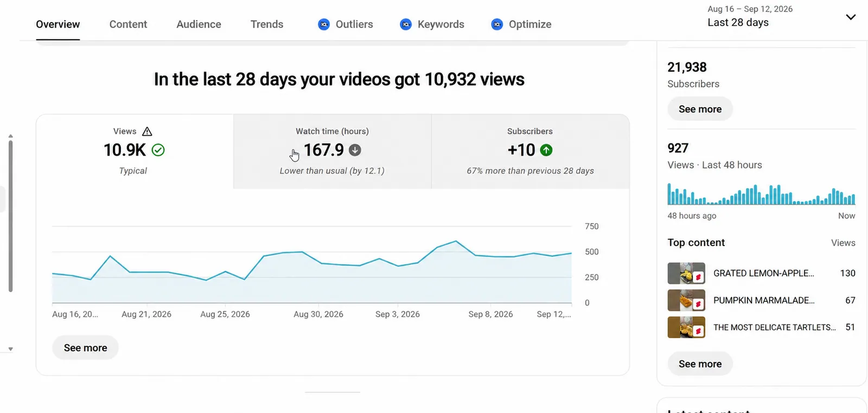Open the GRATED LEMON-APPLE video thumbnail
This screenshot has height=413, width=868.
click(x=686, y=273)
